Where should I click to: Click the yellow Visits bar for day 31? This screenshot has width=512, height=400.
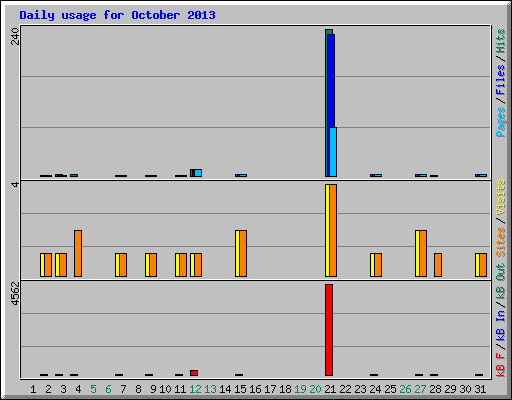coord(477,265)
